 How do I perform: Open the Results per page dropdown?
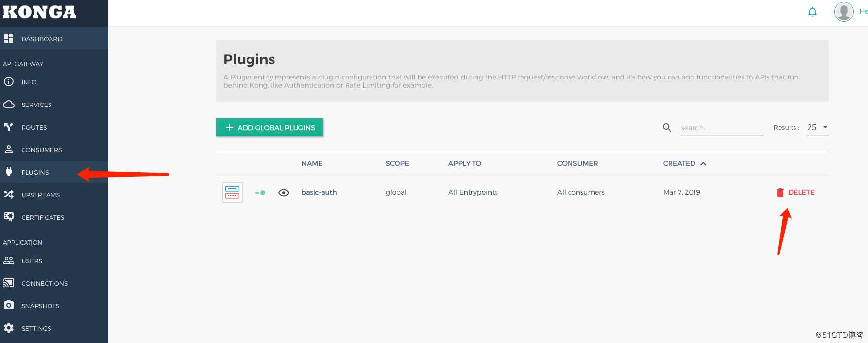coord(818,127)
